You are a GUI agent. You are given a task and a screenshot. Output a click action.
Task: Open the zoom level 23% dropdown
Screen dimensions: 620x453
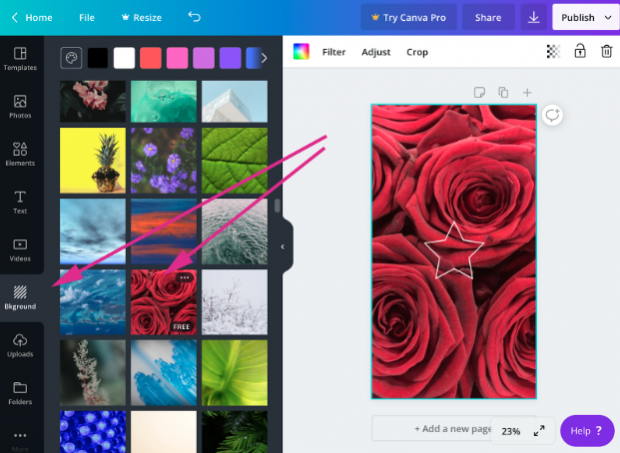(x=510, y=431)
